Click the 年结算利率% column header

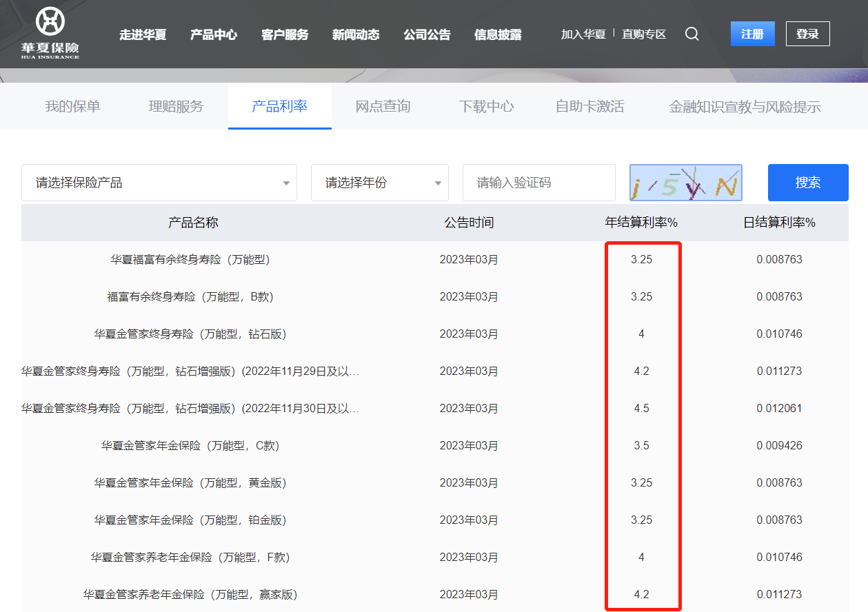click(x=641, y=223)
